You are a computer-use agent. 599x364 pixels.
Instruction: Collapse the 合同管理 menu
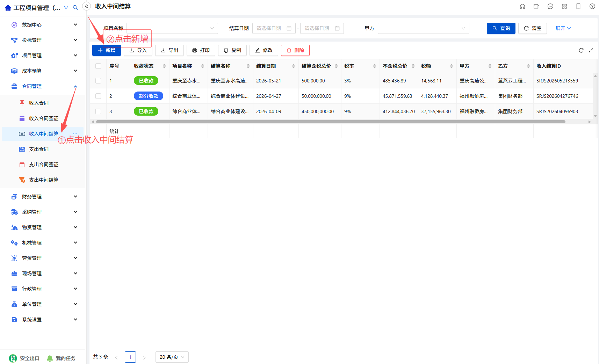pyautogui.click(x=44, y=86)
